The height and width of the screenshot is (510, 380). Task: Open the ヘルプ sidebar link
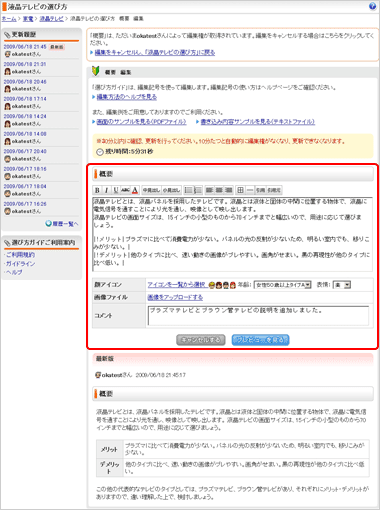tap(14, 272)
